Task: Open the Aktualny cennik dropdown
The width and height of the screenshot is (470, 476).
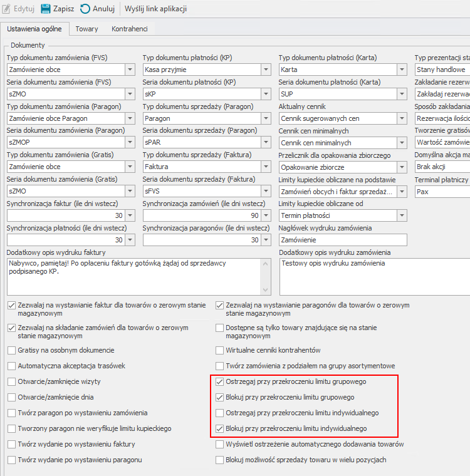Action: click(x=402, y=118)
